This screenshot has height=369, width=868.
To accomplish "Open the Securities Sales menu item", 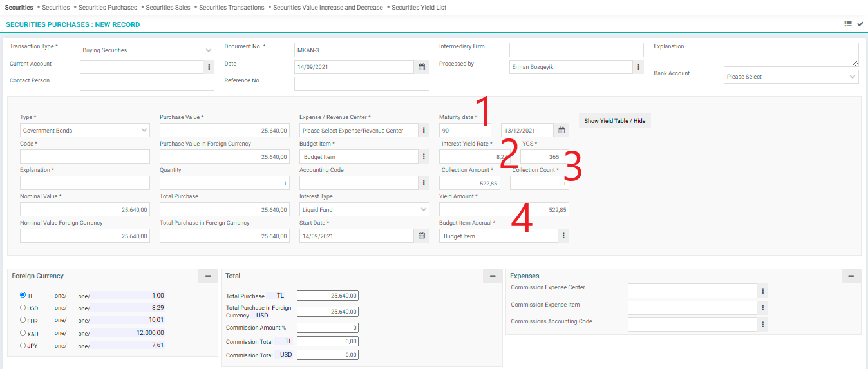I will [x=168, y=8].
